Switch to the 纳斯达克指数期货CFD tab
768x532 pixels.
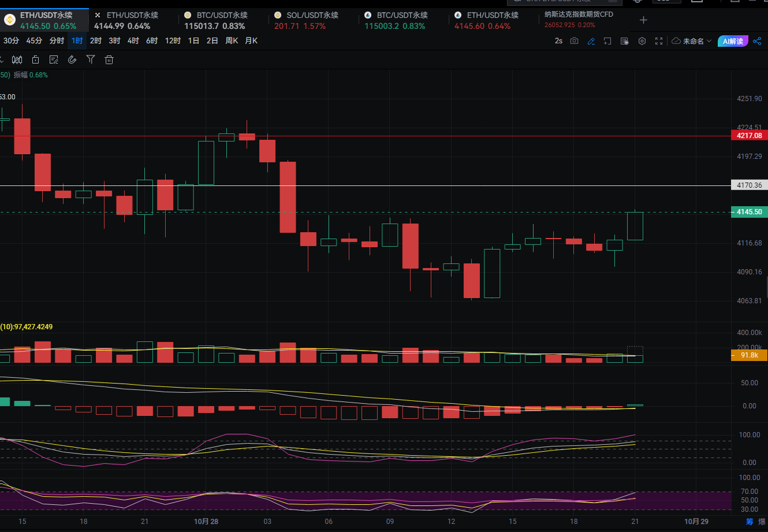click(579, 20)
